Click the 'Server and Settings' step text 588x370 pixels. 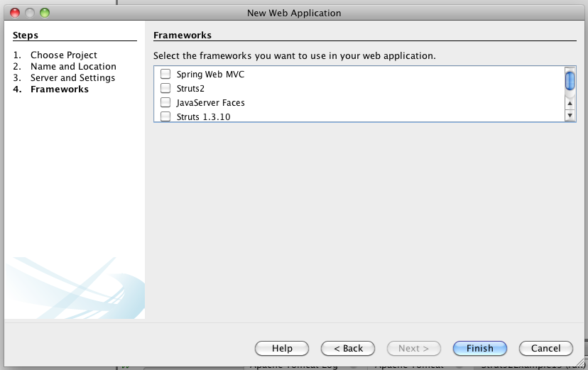[72, 78]
